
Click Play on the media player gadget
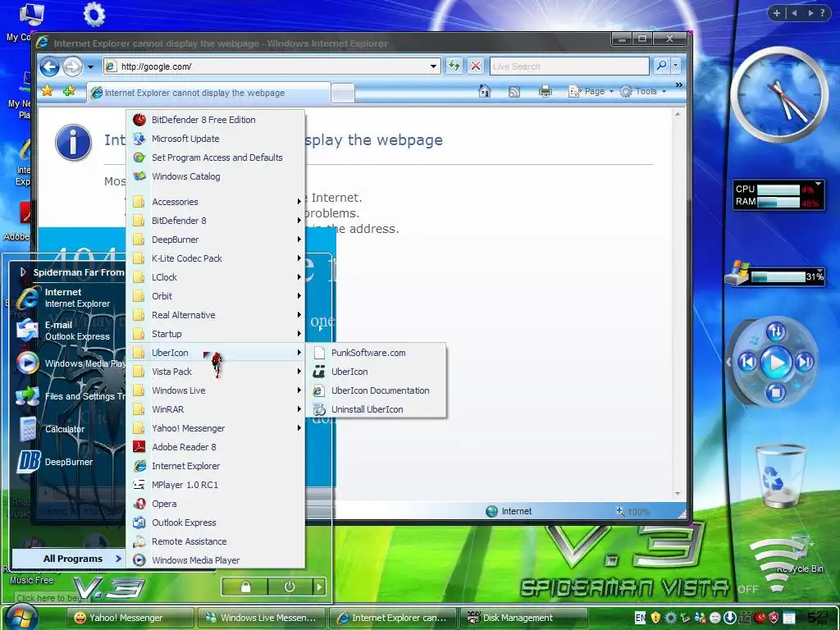[x=776, y=363]
